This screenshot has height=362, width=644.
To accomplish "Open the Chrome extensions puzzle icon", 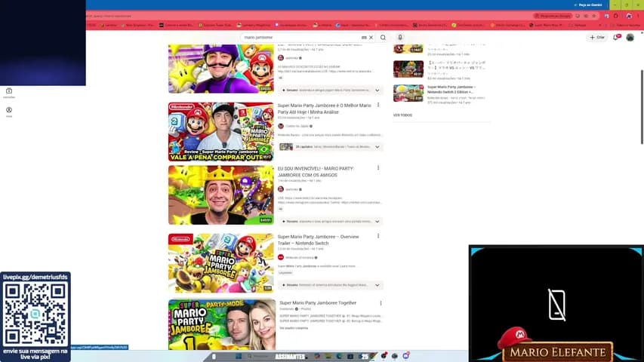I will 615,16.
